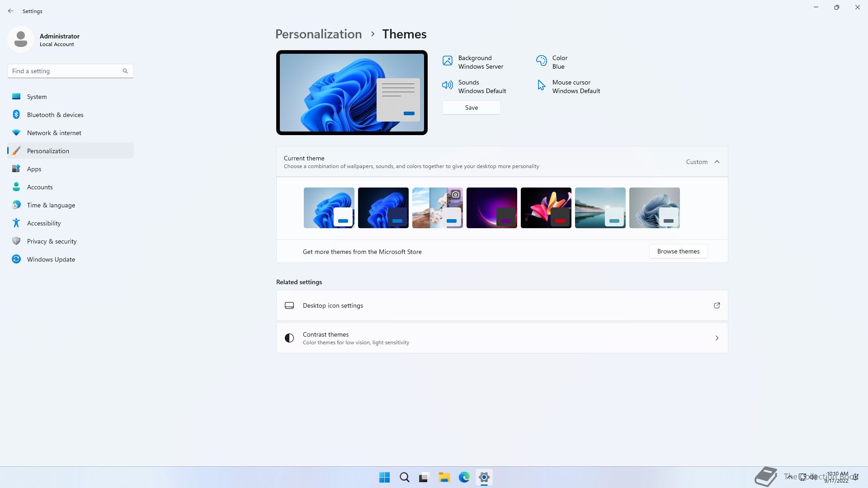Open Color Blue setting
The height and width of the screenshot is (488, 868).
pos(552,62)
